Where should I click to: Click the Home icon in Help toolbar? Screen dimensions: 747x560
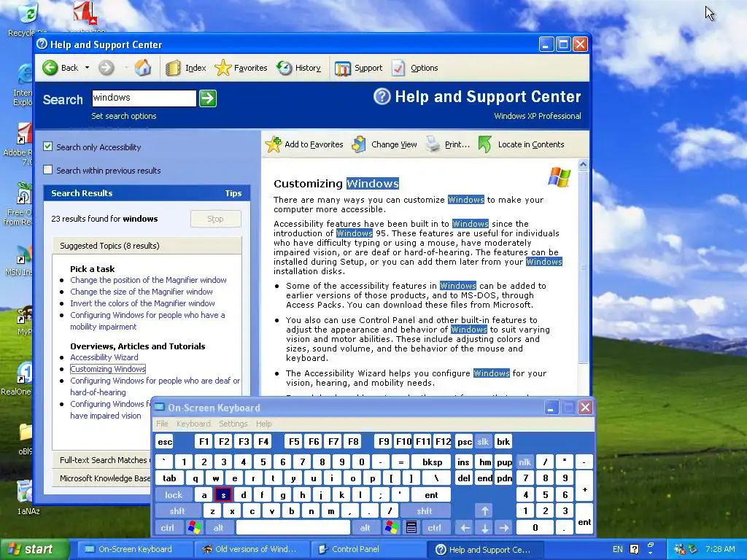pos(142,68)
